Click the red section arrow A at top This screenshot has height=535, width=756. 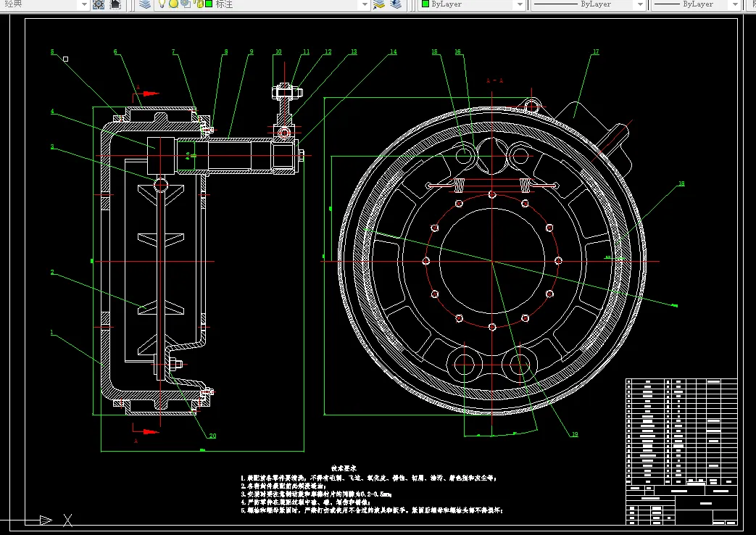tap(149, 94)
